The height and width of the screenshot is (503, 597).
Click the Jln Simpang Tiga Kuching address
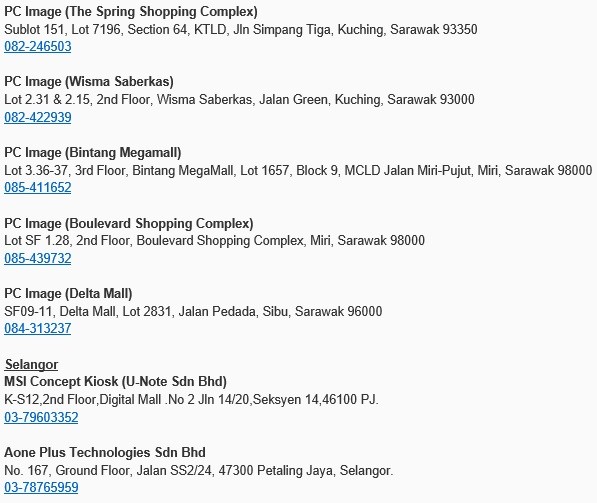point(241,29)
